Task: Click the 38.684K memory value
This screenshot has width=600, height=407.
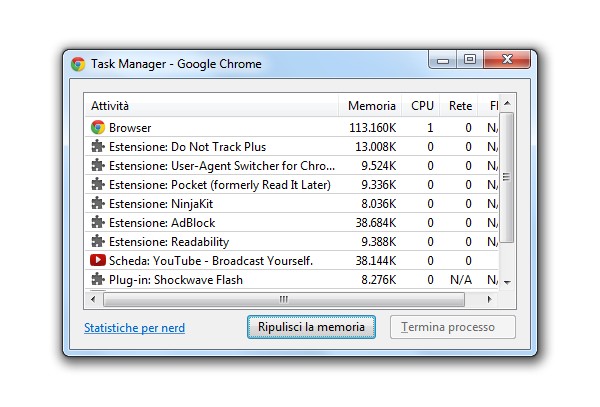Action: (x=376, y=223)
